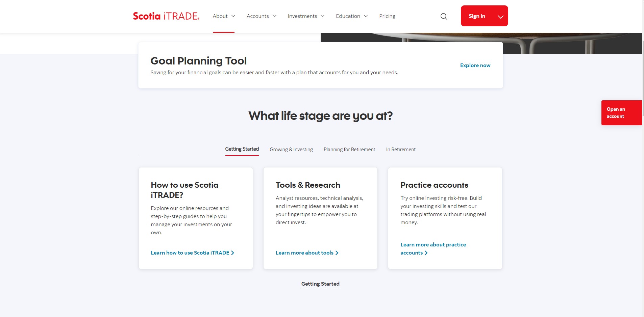This screenshot has width=644, height=317.
Task: Open the search magnifier icon
Action: (x=444, y=16)
